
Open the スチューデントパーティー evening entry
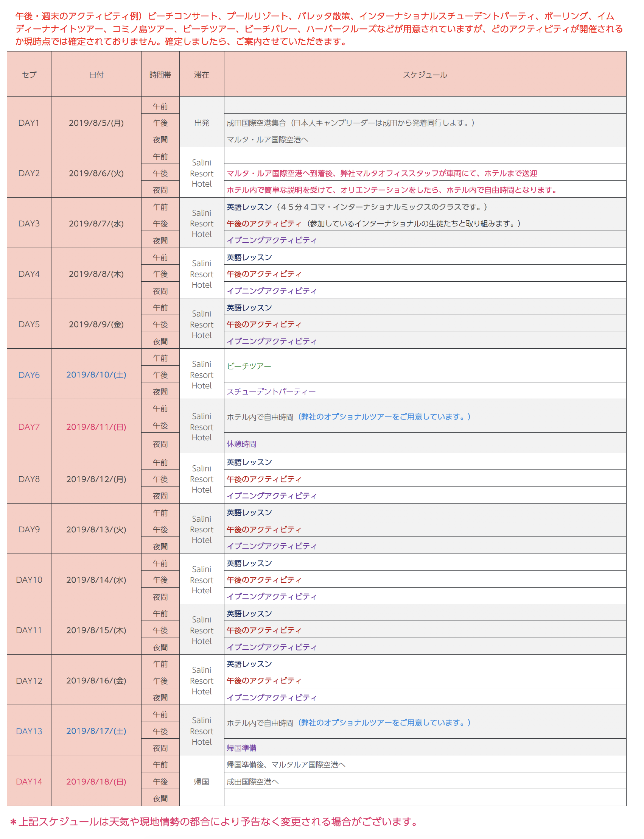[x=271, y=391]
